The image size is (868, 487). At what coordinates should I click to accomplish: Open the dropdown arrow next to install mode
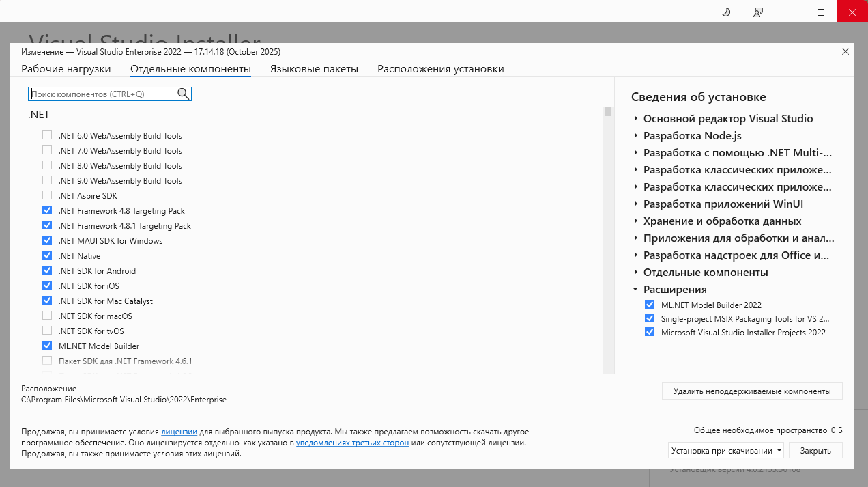[779, 451]
